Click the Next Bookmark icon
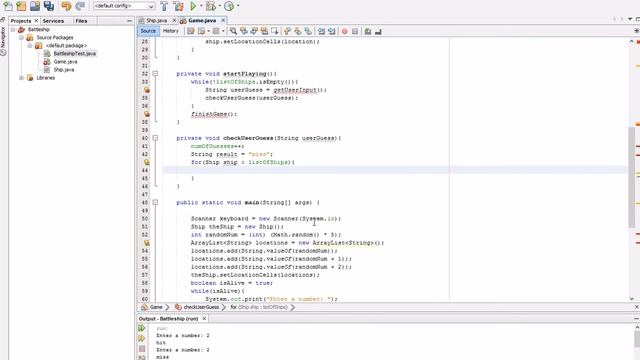640x360 pixels. (298, 31)
